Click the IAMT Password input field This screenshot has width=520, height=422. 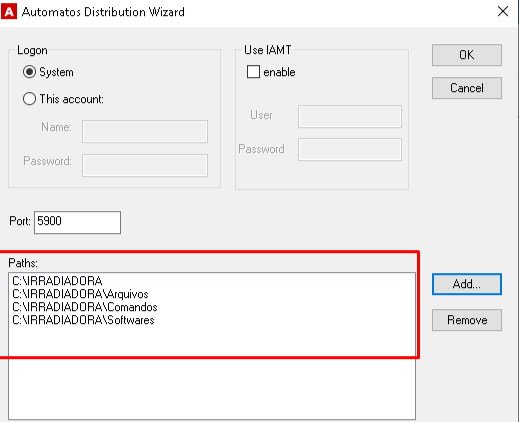pos(350,149)
